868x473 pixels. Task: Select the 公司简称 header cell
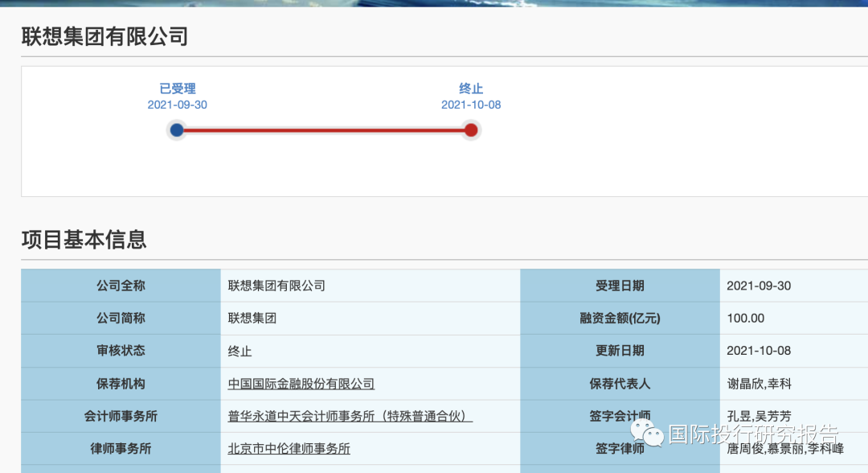121,319
